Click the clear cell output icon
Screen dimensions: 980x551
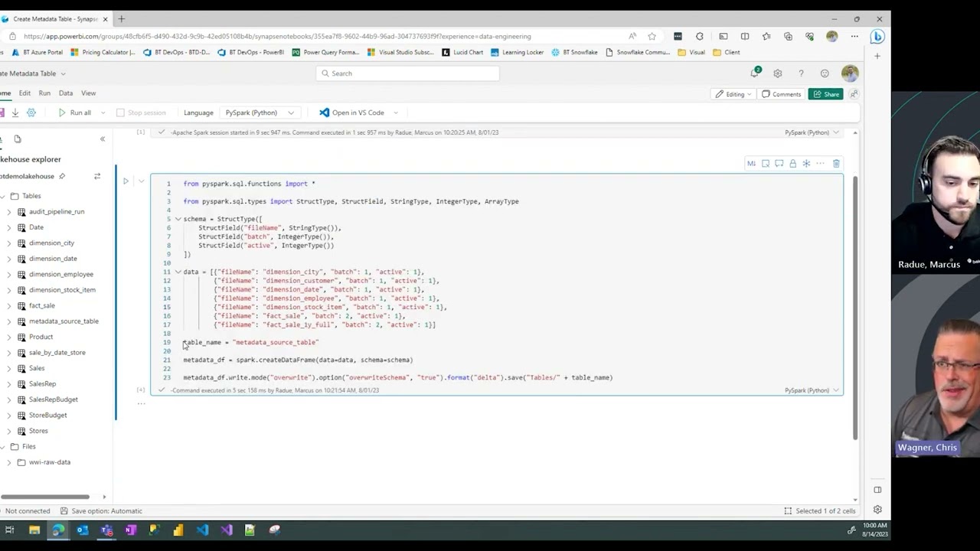[765, 164]
